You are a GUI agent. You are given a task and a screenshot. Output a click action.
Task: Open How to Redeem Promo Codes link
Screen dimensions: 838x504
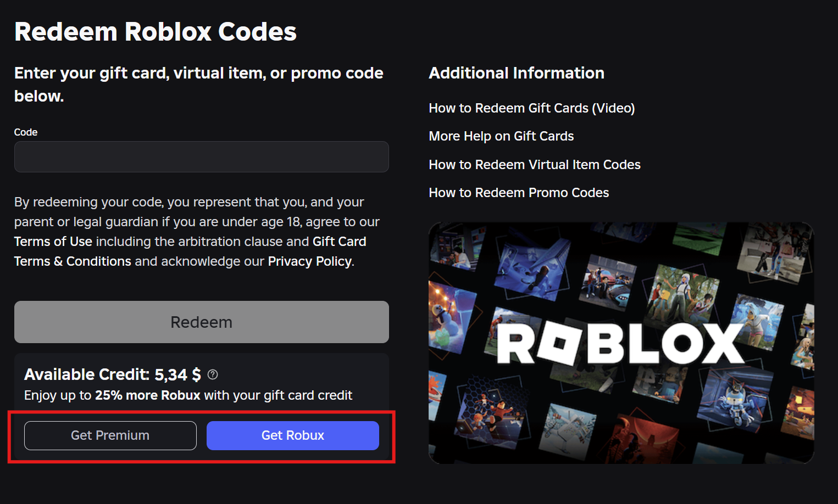click(518, 193)
